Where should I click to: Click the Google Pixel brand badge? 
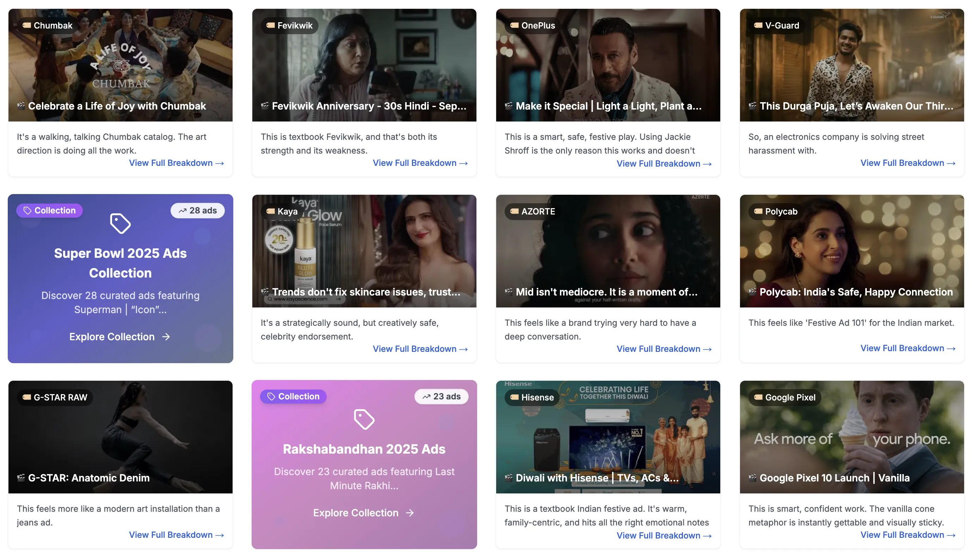pos(785,397)
